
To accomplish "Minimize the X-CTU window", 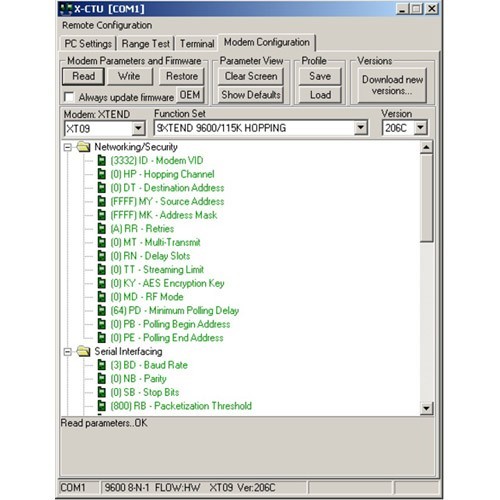I will [402, 9].
